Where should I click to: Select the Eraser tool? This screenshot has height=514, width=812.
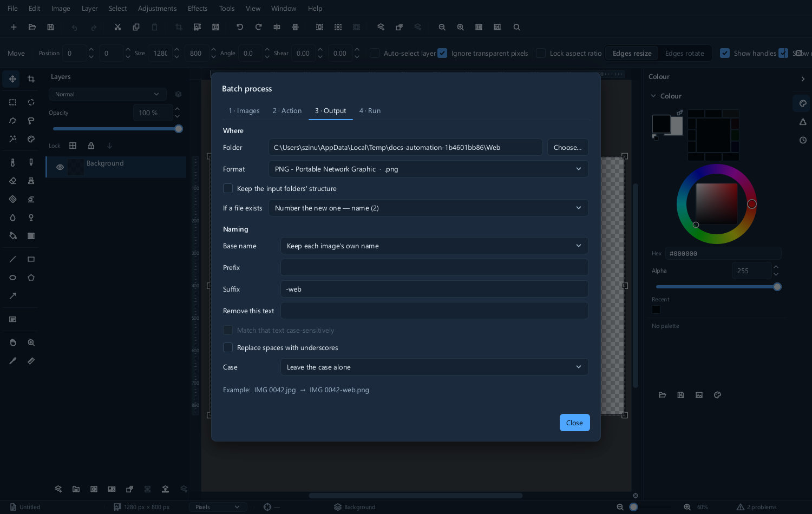click(x=12, y=181)
